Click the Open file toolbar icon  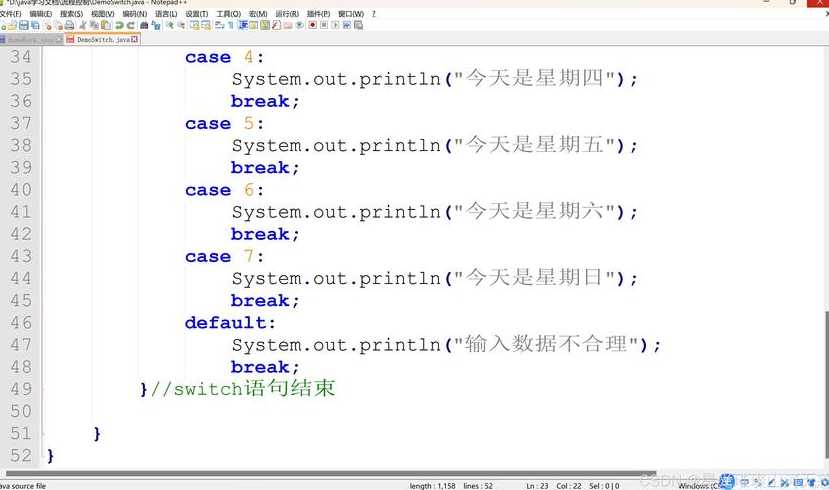[13, 25]
